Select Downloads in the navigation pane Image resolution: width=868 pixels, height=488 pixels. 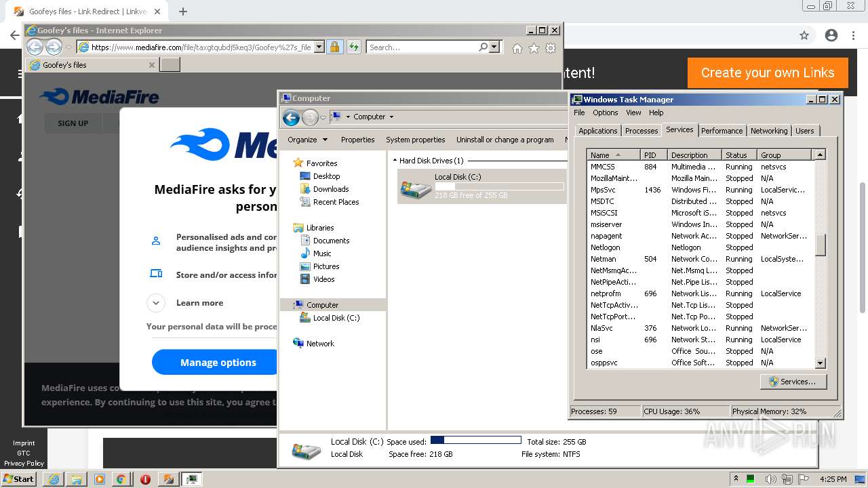click(331, 189)
